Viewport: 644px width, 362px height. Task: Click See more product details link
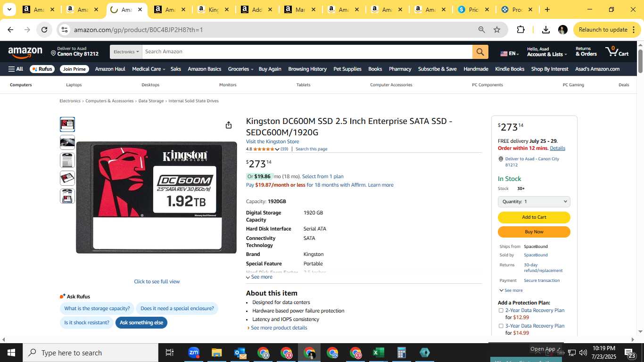[279, 328]
